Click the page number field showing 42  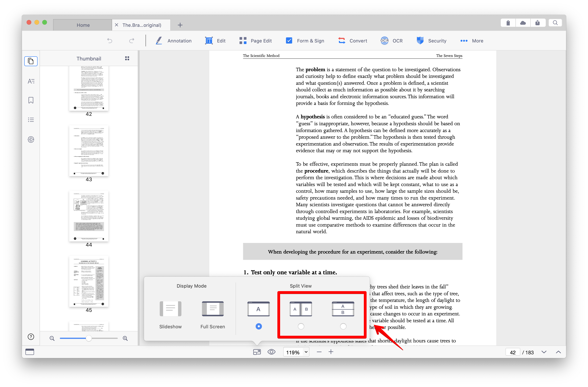(x=513, y=352)
